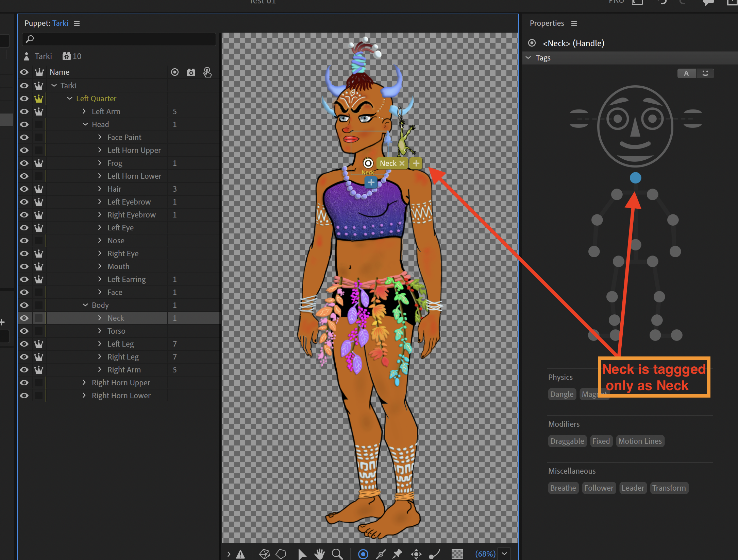Toggle the crown icon next to Hair layer
Screen dimensions: 738x560
point(39,189)
